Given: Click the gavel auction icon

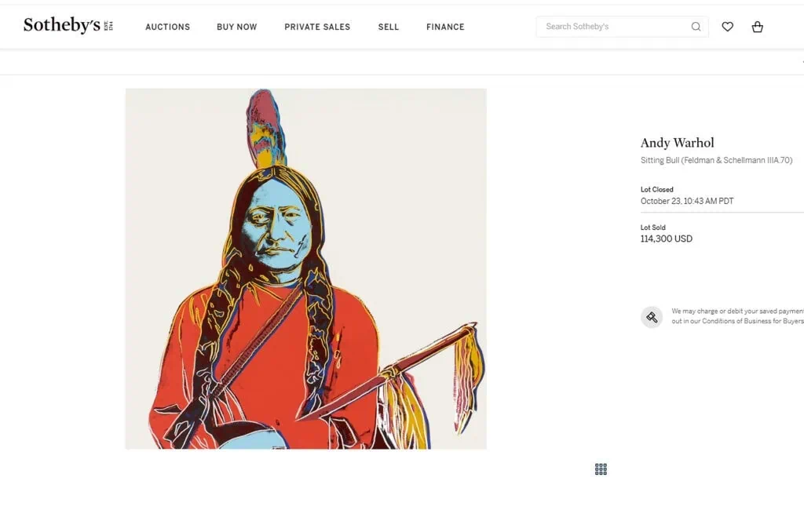Looking at the screenshot, I should click(652, 317).
